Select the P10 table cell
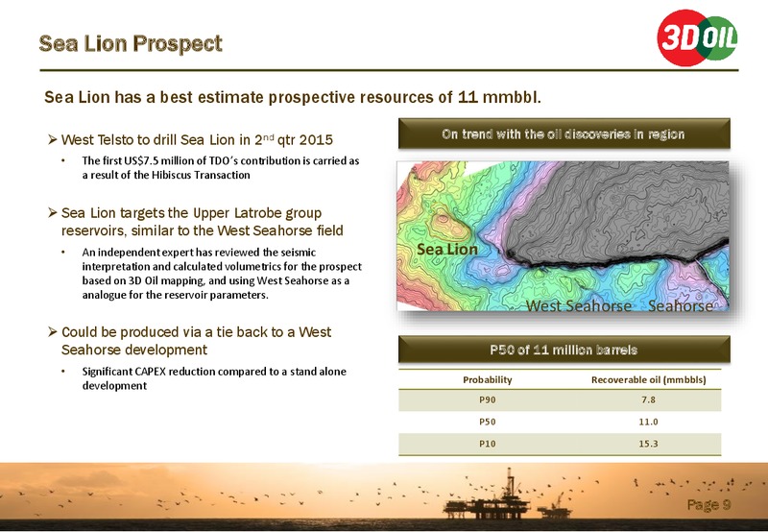 pos(488,444)
